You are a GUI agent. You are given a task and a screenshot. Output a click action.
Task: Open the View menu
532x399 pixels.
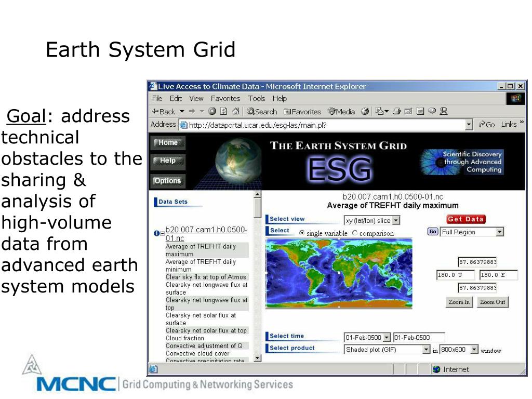coord(196,98)
